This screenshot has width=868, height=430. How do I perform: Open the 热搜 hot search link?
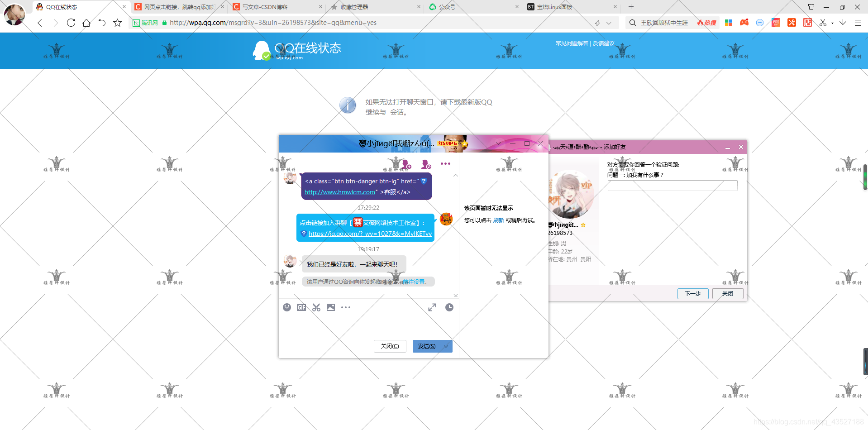click(x=707, y=23)
